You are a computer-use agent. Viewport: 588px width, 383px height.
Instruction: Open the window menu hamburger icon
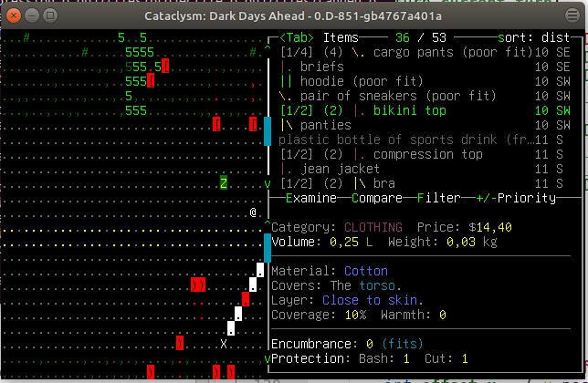572,16
